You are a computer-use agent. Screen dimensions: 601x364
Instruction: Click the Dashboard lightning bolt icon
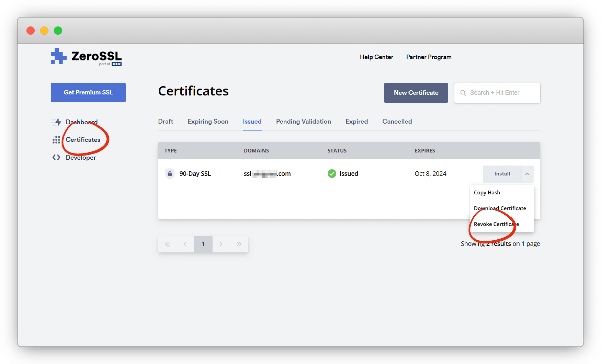[x=57, y=122]
